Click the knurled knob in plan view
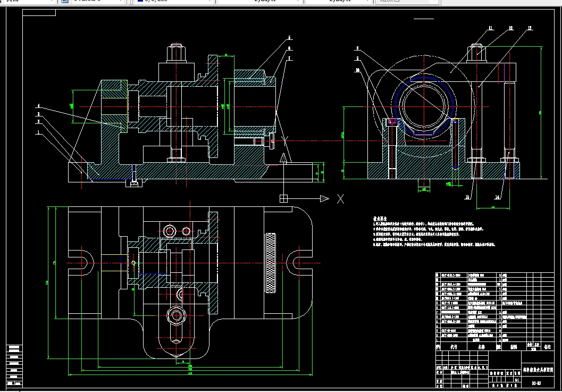 click(x=270, y=263)
